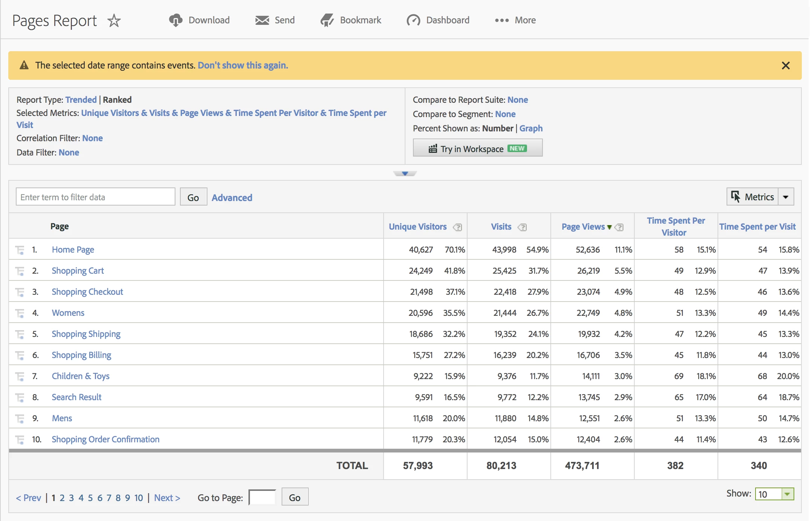Click the Send envelope icon
Viewport: 812px width, 521px height.
click(262, 20)
